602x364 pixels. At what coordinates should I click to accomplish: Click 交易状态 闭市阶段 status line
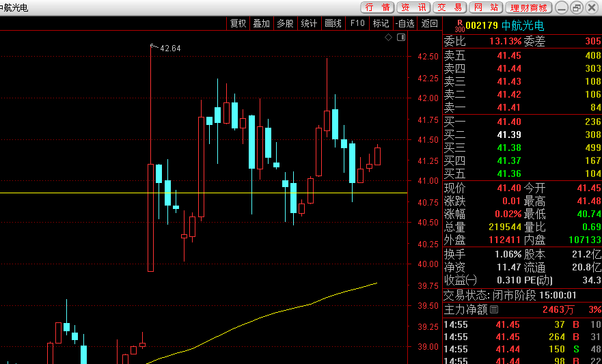(510, 295)
